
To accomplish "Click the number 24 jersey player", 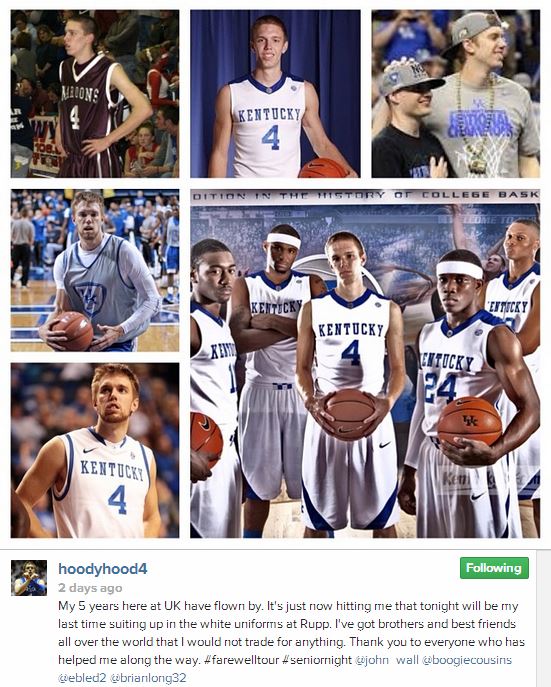I will (x=464, y=392).
